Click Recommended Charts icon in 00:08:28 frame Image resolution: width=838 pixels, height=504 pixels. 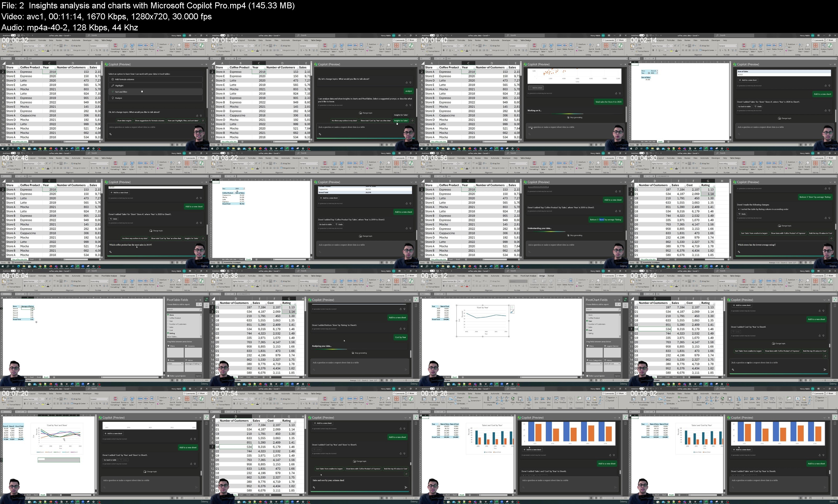[489, 399]
